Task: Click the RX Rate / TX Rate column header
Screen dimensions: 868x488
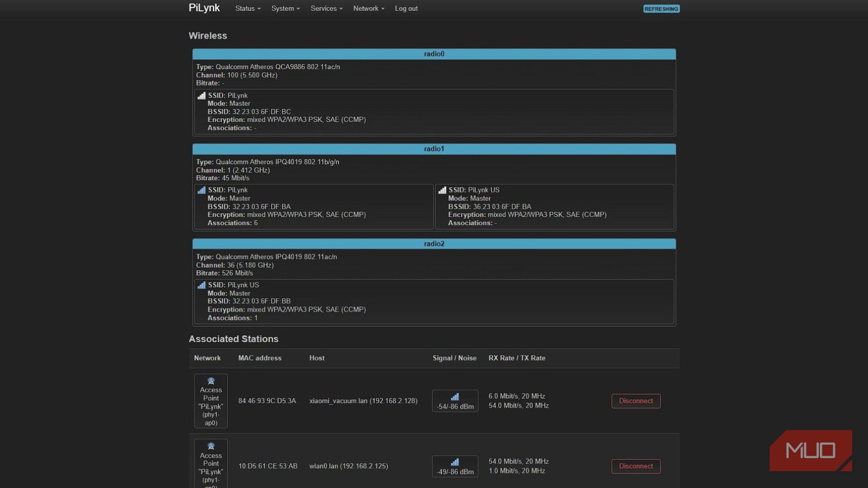Action: click(517, 358)
